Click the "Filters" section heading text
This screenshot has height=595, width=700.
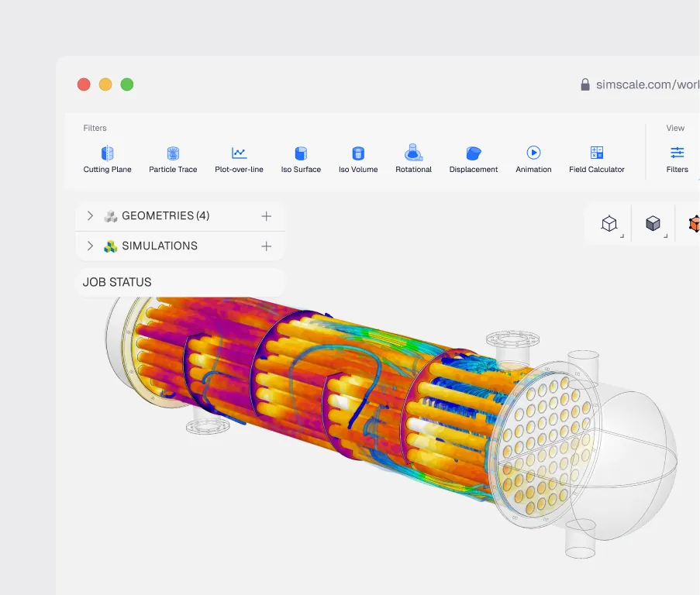(95, 128)
